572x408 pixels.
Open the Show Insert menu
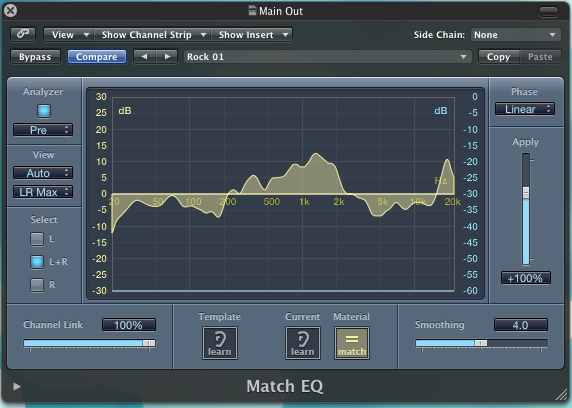(252, 35)
